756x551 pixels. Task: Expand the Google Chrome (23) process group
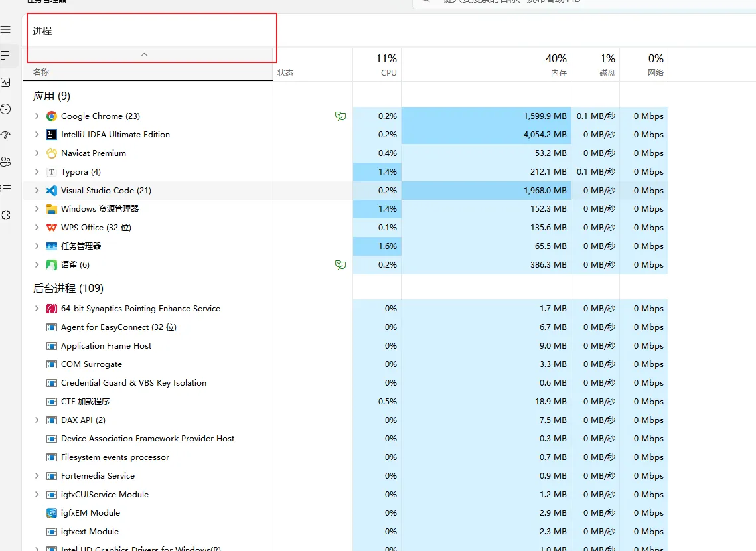point(37,116)
